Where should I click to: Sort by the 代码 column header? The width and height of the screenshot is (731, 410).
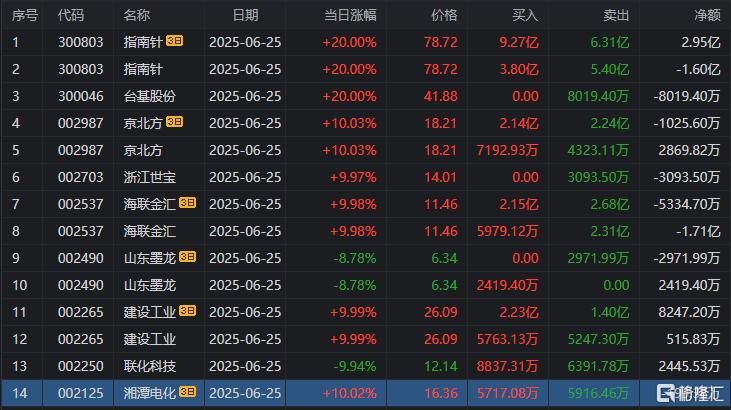point(71,15)
